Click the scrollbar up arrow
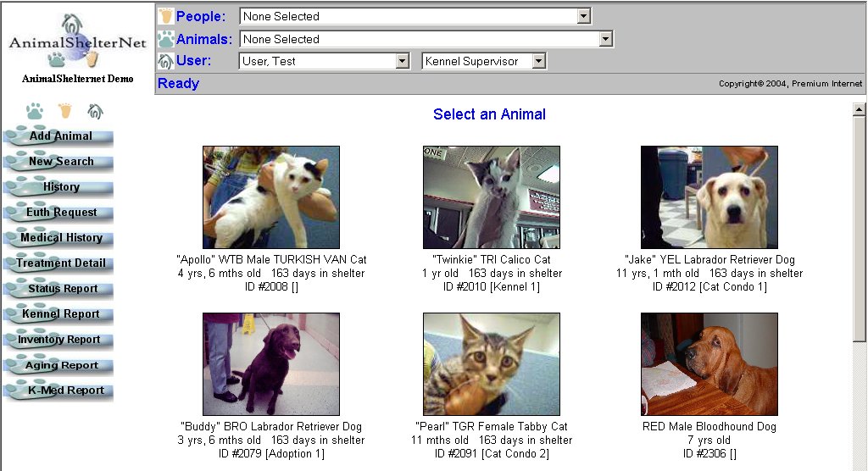The image size is (868, 471). [x=859, y=109]
